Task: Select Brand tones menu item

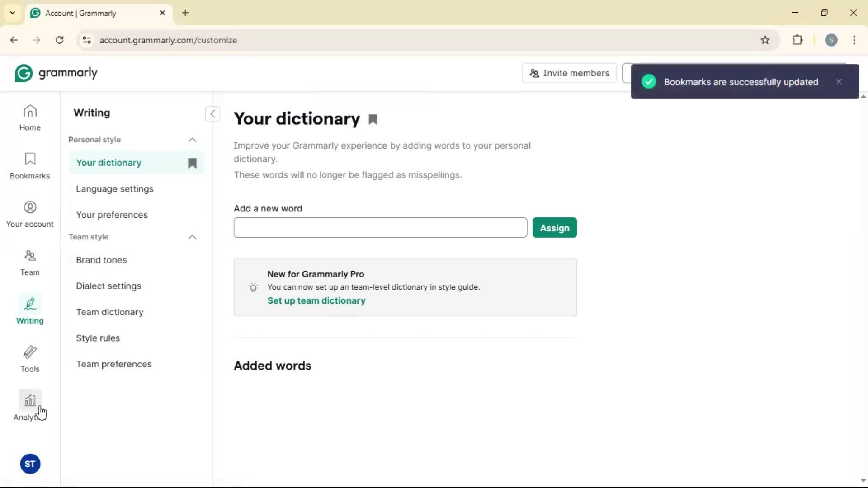Action: 101,260
